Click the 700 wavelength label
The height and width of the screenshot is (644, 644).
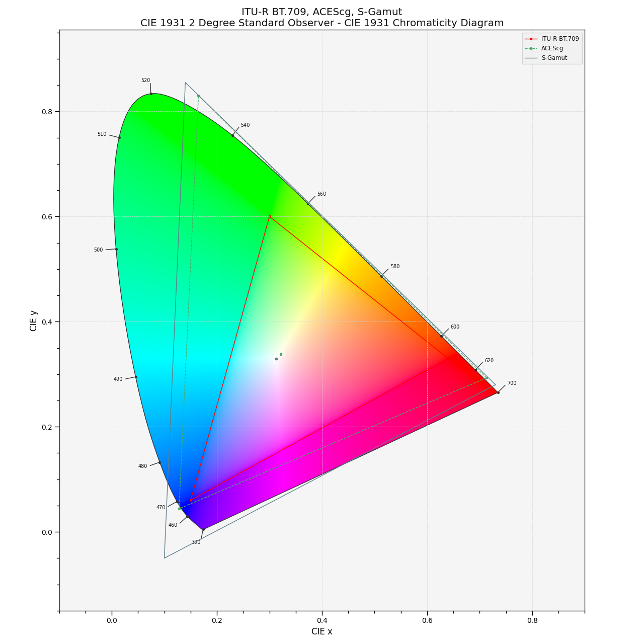[x=512, y=383]
